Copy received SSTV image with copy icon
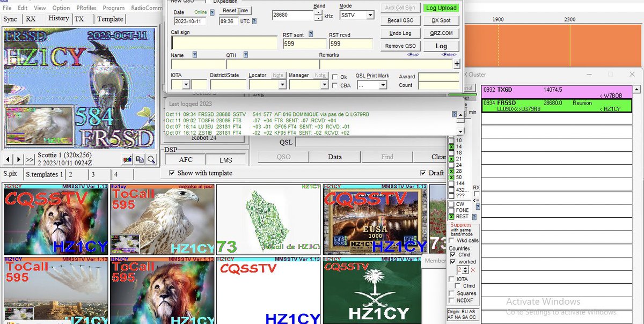644x324 pixels. coord(140,159)
